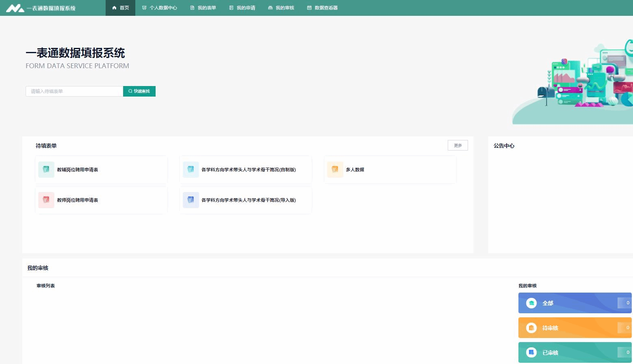Open the 数据查看器 navigation item
633x364 pixels.
pos(322,8)
